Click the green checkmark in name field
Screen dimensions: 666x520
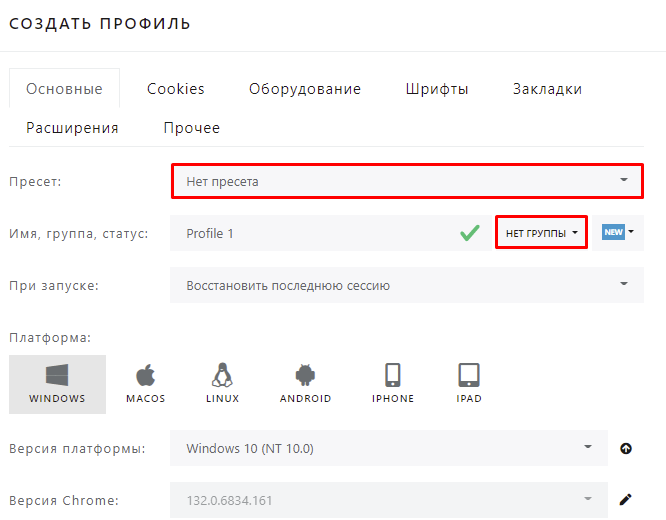tap(469, 233)
